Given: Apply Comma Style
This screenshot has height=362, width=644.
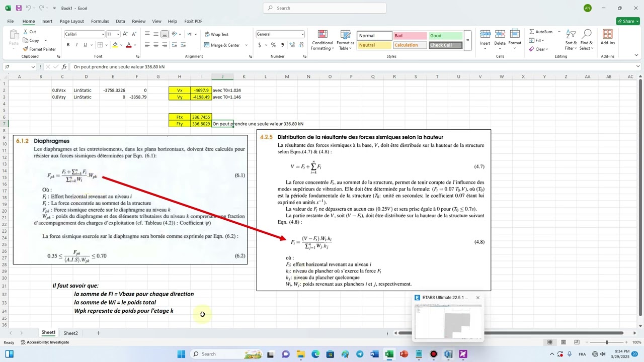Looking at the screenshot, I should pyautogui.click(x=282, y=45).
